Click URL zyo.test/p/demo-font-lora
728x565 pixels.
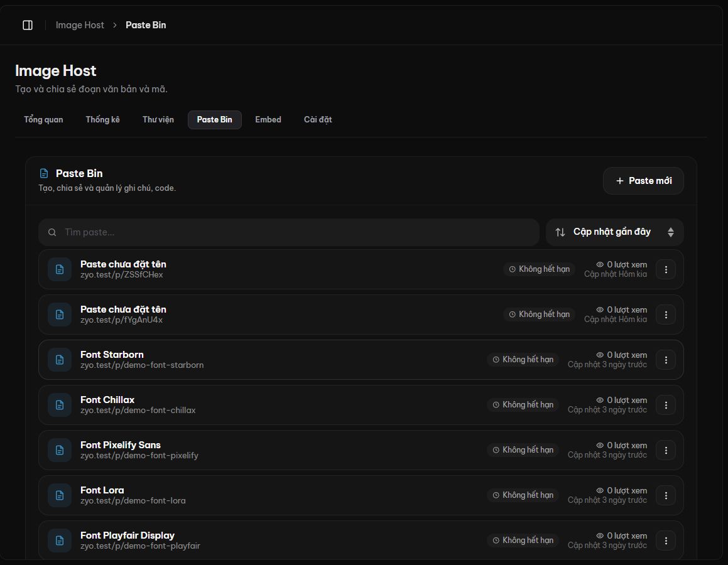click(x=133, y=500)
